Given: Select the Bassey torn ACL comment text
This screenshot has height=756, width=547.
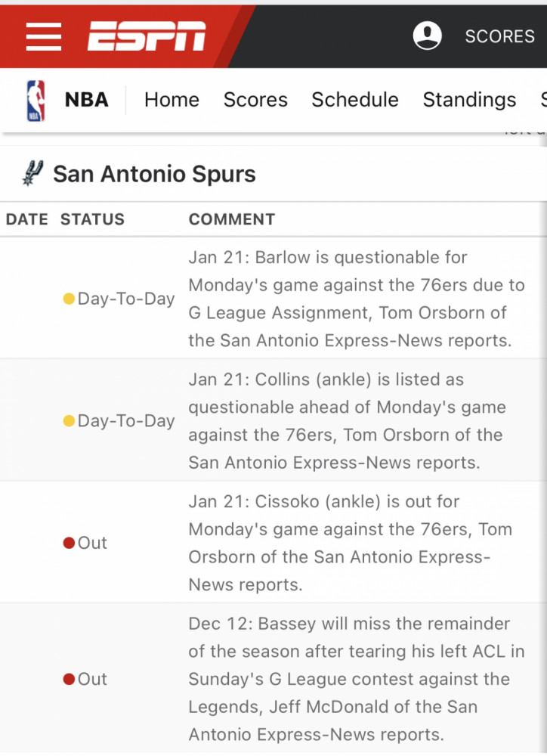Looking at the screenshot, I should click(x=357, y=679).
